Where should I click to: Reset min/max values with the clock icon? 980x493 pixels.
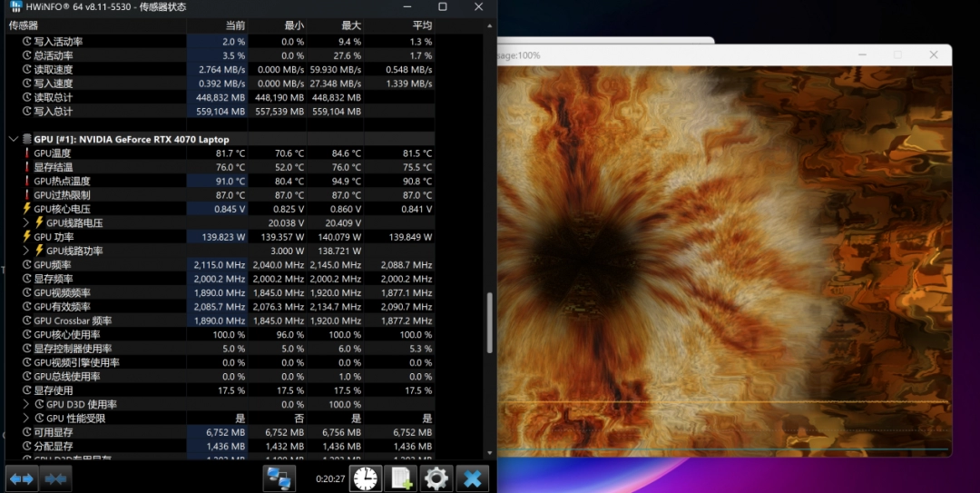(366, 479)
